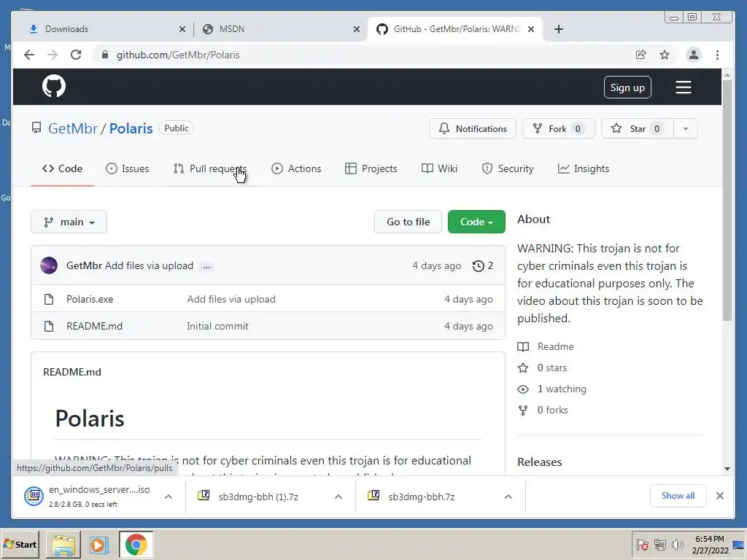The image size is (747, 560).
Task: Click the Go to file button
Action: tap(409, 222)
